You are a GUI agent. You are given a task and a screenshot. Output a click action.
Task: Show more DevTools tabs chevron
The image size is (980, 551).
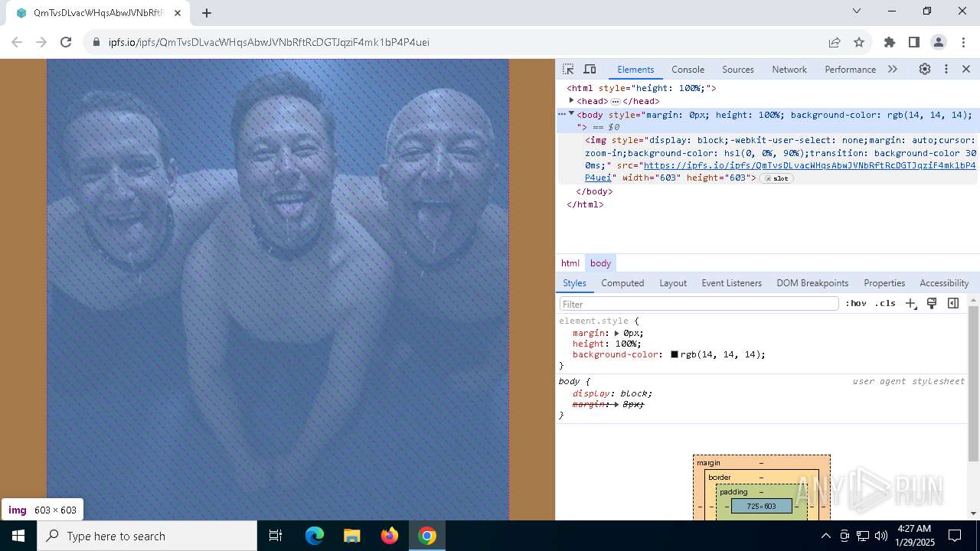[893, 69]
